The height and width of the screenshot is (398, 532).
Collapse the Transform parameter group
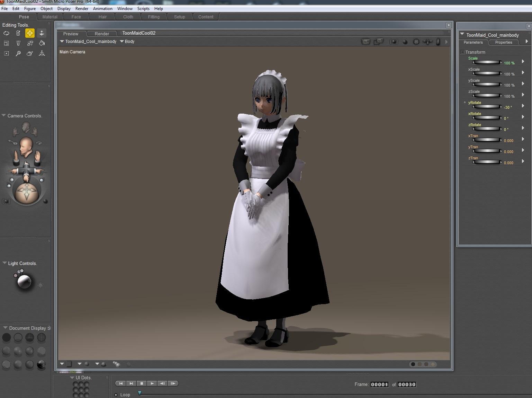(462, 52)
